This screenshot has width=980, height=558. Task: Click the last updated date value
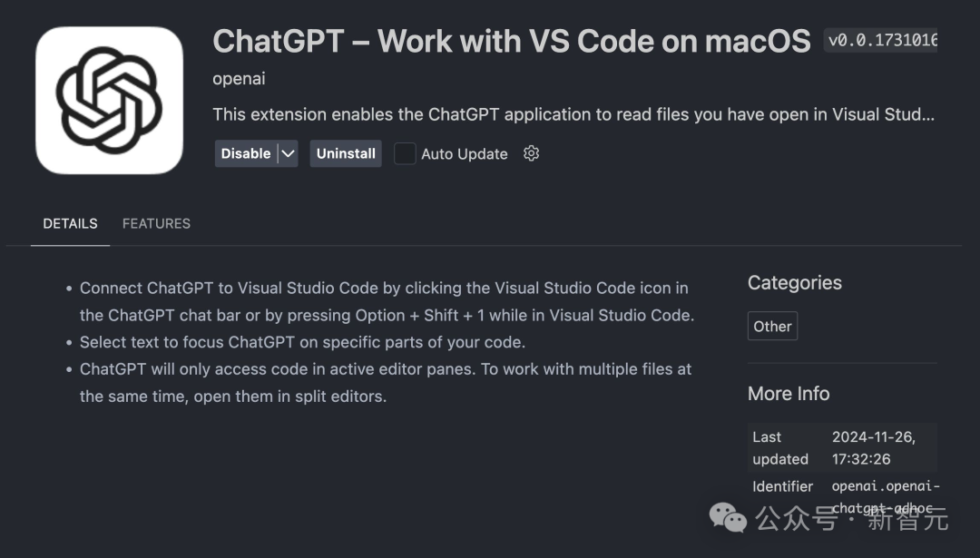tap(873, 447)
